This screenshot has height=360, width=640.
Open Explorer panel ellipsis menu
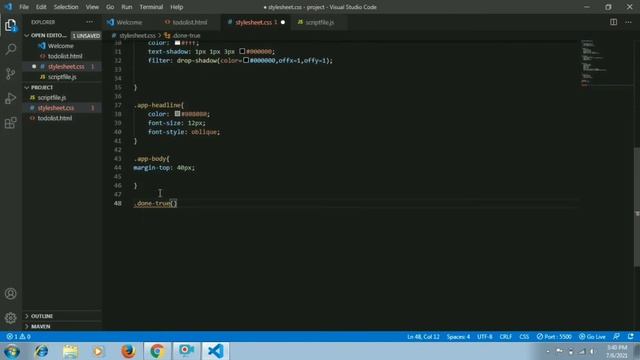coord(89,22)
